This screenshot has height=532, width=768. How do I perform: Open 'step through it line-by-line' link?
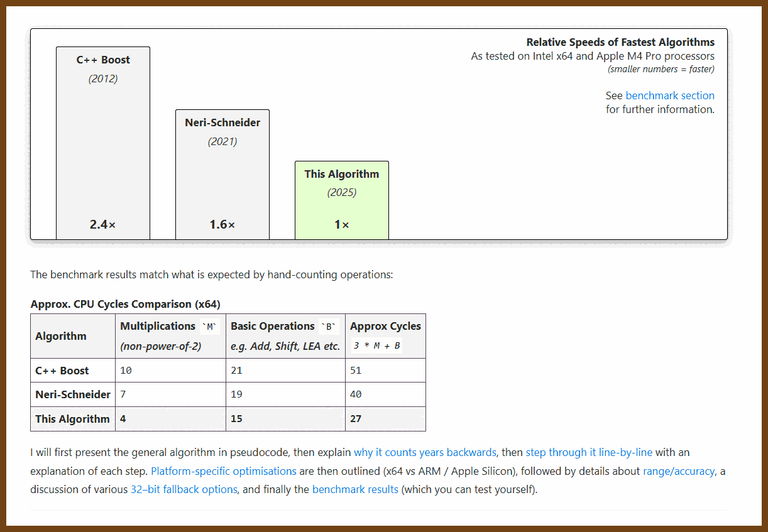(x=589, y=452)
